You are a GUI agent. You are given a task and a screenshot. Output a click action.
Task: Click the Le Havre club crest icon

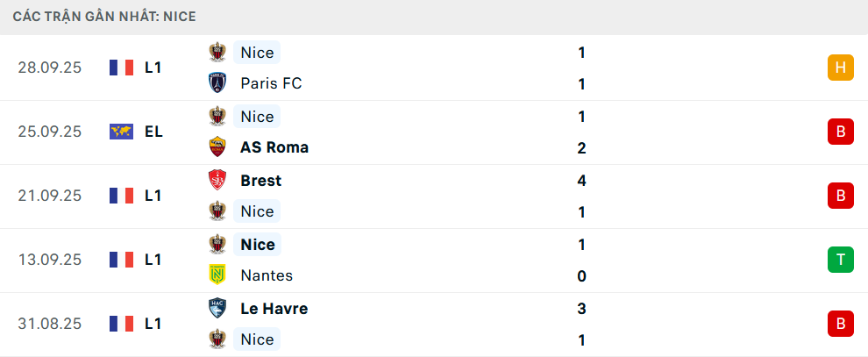217,308
